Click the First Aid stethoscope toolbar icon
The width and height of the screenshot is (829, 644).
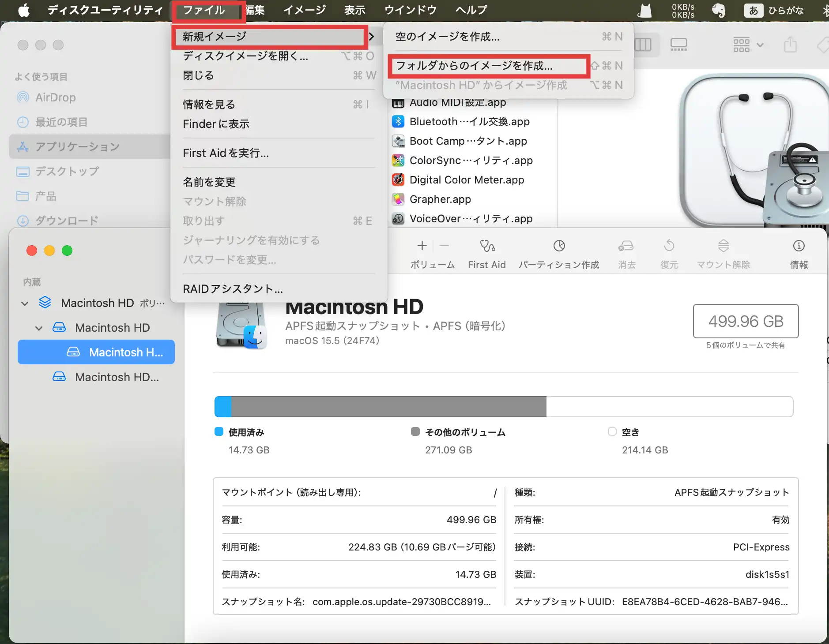coord(487,246)
